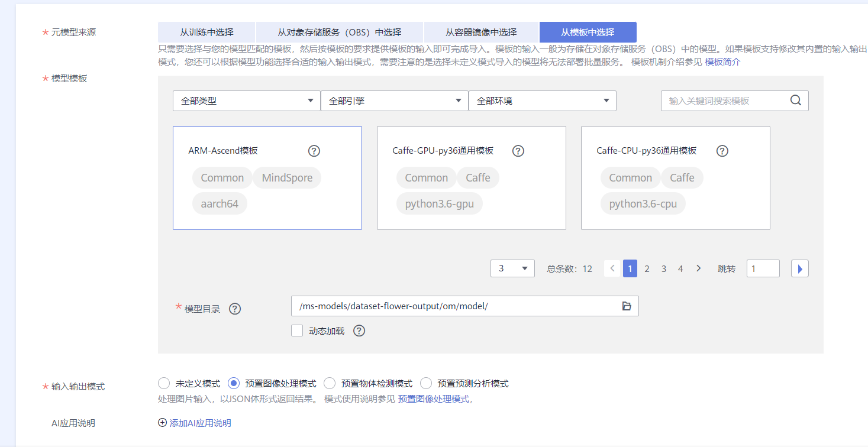Open the page size dropdown showing 3

pyautogui.click(x=512, y=268)
